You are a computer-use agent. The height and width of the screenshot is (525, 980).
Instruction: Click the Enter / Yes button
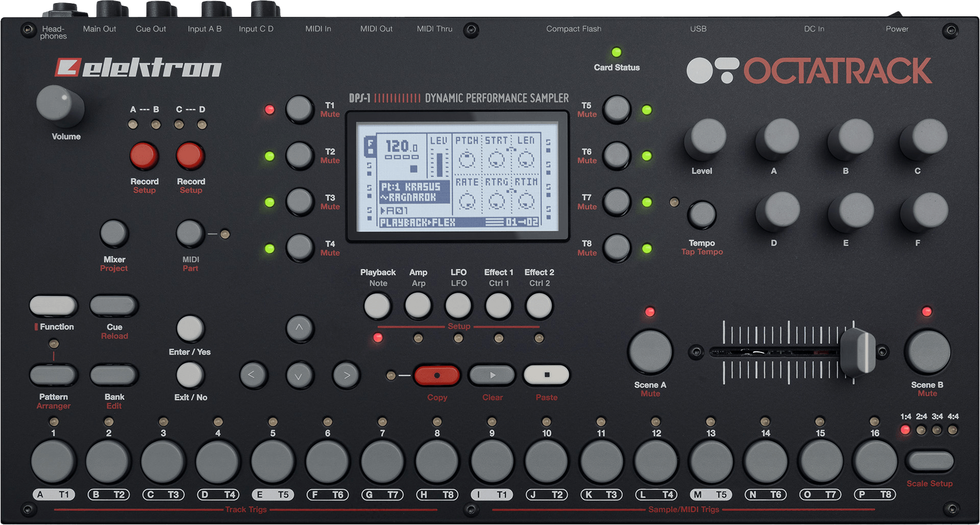click(190, 328)
